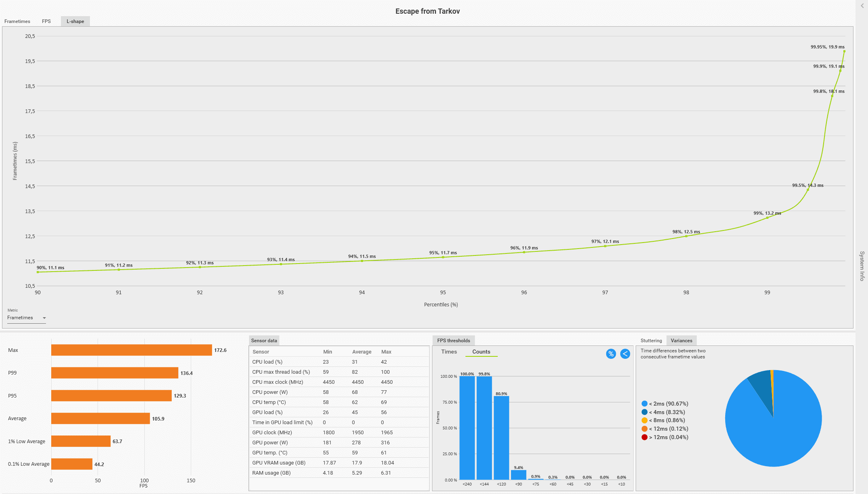Click the '94%, 11.5 ms' data point label

point(362,256)
